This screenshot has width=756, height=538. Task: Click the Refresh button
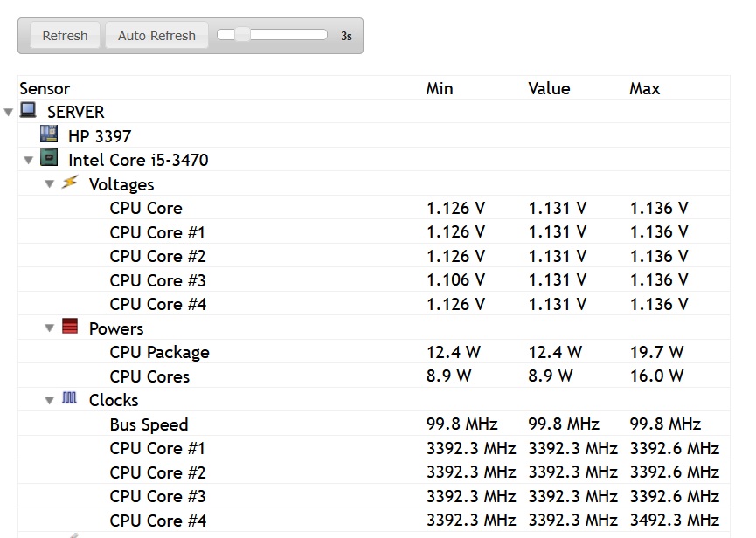(65, 36)
